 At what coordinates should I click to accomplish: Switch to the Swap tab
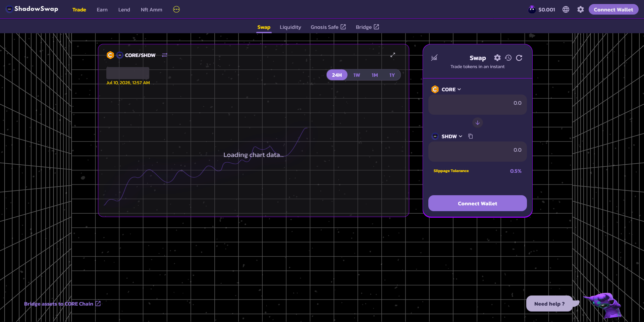tap(264, 27)
